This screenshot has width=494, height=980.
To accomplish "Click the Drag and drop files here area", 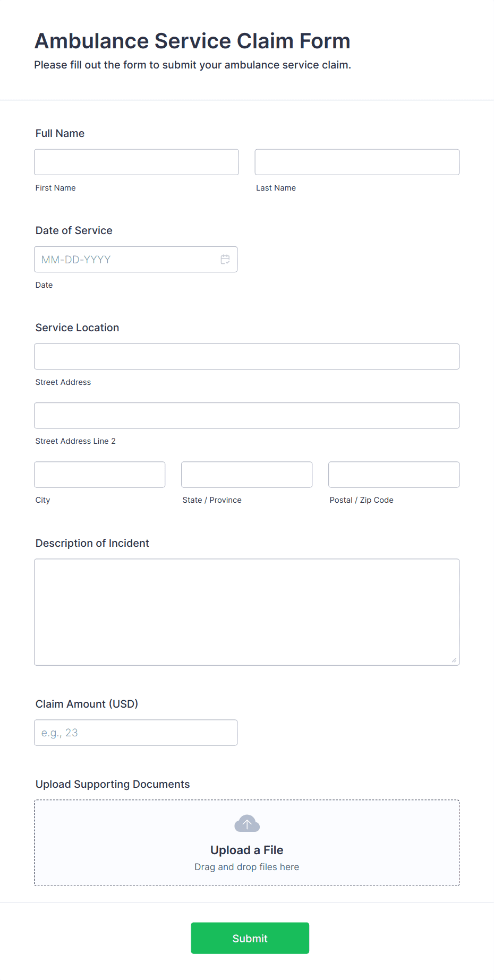I will (x=247, y=867).
